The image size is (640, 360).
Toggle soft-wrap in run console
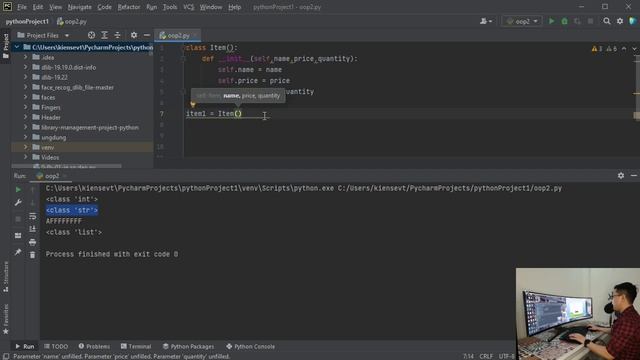[32, 216]
